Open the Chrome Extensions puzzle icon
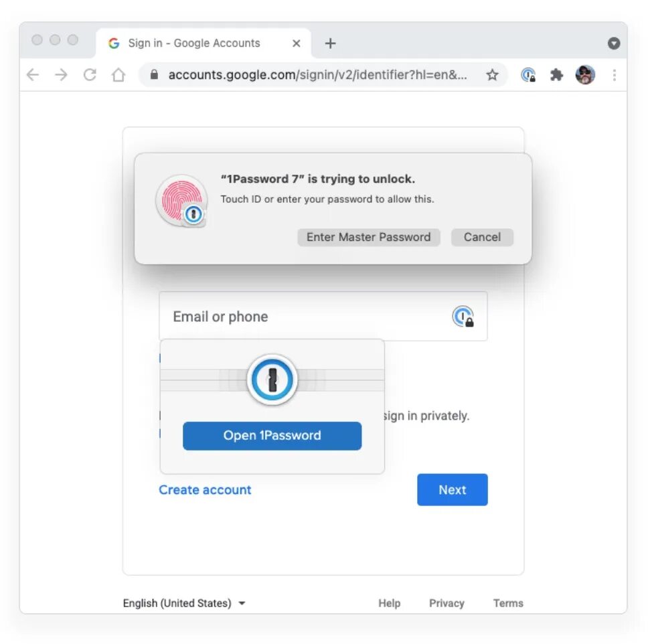Screen dimensions: 648x644 tap(556, 75)
